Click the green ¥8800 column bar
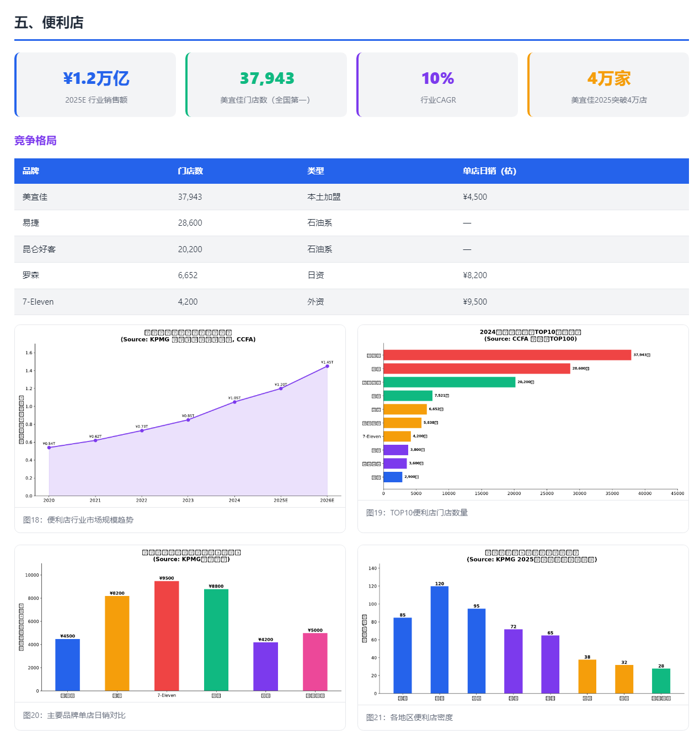 click(x=216, y=640)
